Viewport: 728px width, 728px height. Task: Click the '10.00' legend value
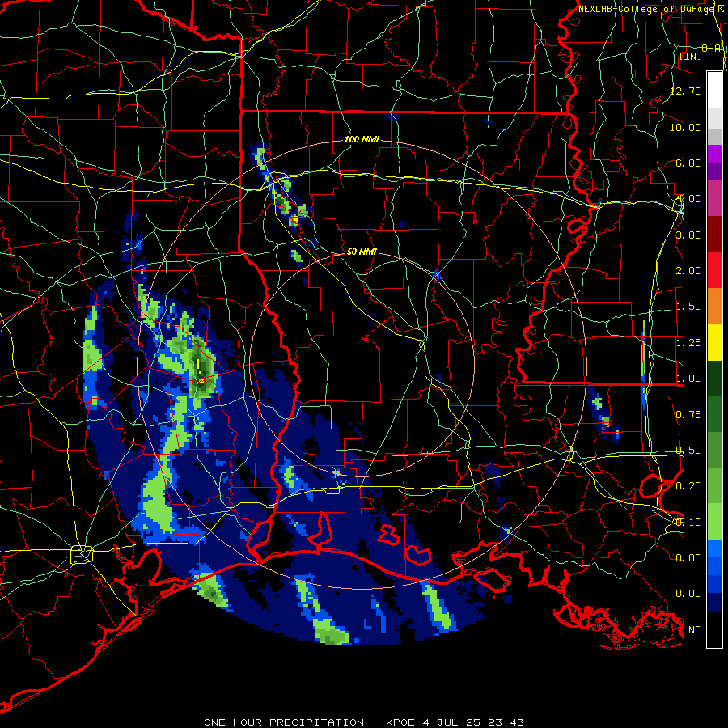pos(686,127)
